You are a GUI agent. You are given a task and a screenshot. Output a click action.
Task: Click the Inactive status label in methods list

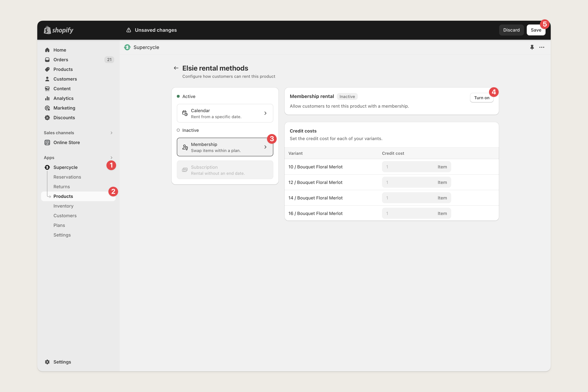click(x=190, y=130)
